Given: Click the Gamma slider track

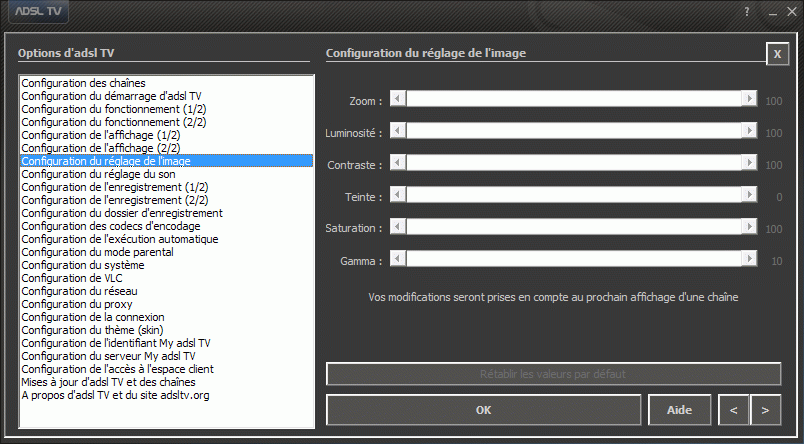Looking at the screenshot, I should click(574, 258).
